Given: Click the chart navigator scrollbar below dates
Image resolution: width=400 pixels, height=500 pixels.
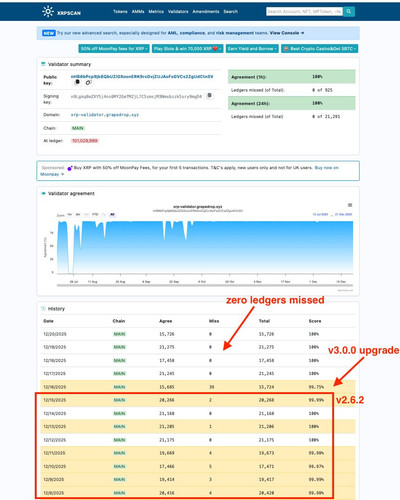Looking at the screenshot, I should coord(205,285).
